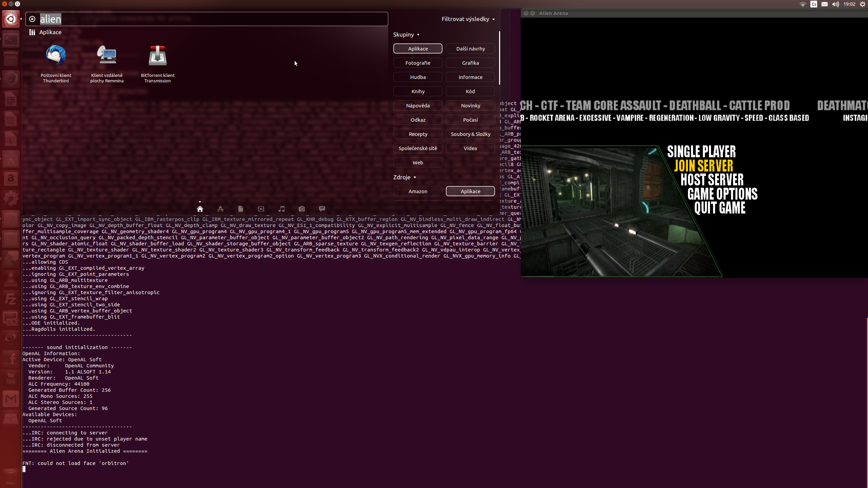Open LibreOffice Writer from the launcher
The height and width of the screenshot is (488, 868).
coord(11,99)
